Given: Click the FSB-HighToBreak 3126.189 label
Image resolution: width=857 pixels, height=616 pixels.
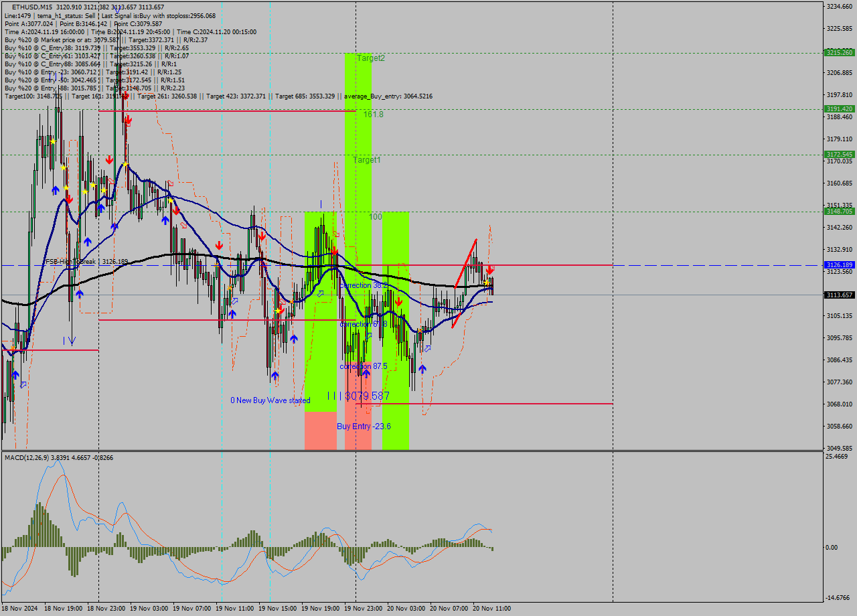Looking at the screenshot, I should 86,262.
